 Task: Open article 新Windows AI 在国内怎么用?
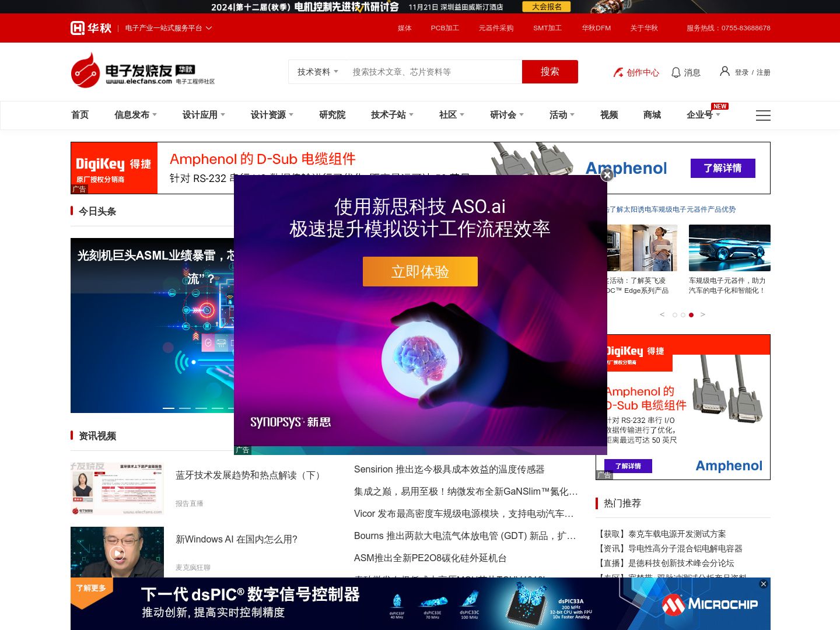[x=237, y=540]
